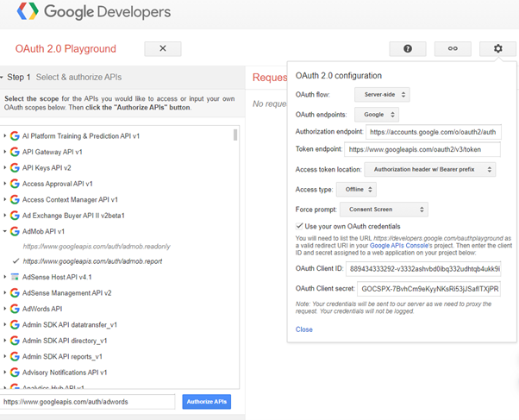Image resolution: width=519 pixels, height=420 pixels.
Task: Expand the AdSense Host API v4.1 node
Action: coord(4,277)
